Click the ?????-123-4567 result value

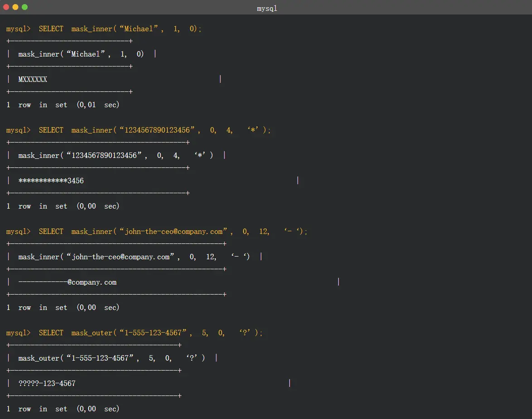(47, 383)
